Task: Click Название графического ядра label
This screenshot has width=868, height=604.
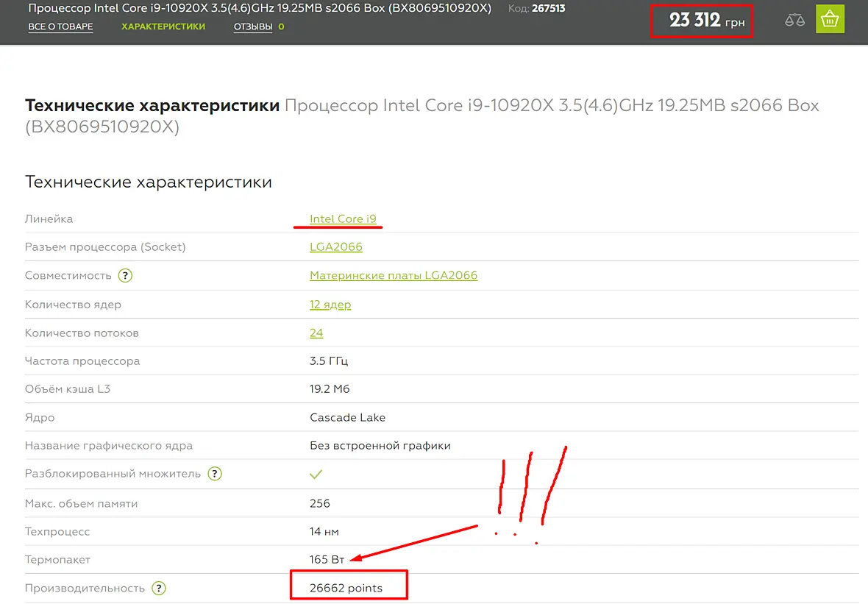Action: point(109,446)
